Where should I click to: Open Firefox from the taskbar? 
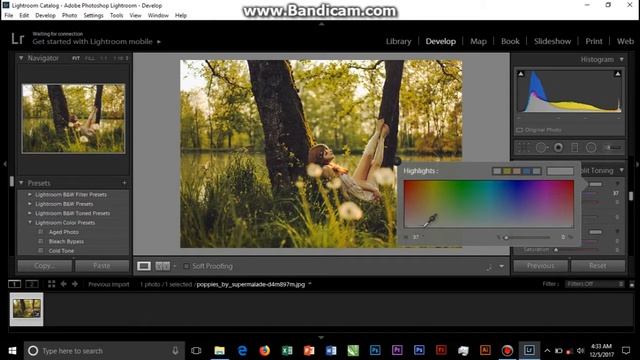click(x=264, y=351)
